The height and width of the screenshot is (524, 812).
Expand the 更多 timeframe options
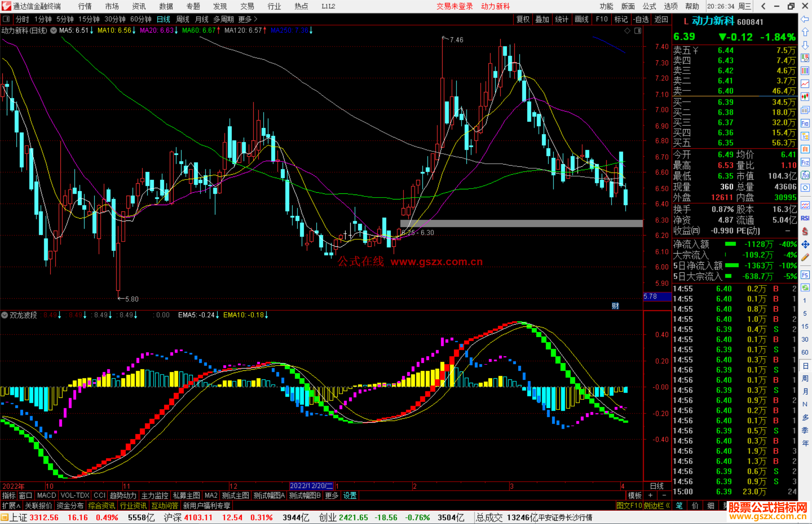click(x=248, y=19)
